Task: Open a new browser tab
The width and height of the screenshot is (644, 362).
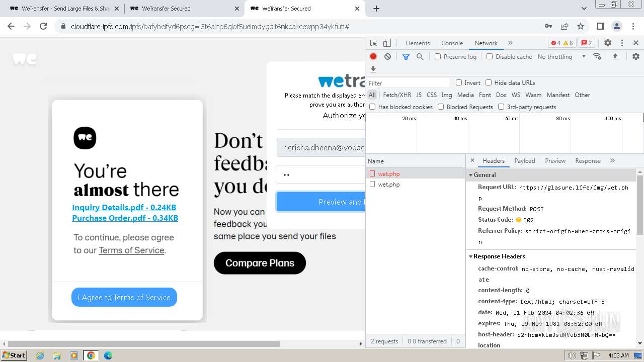Action: 376,9
